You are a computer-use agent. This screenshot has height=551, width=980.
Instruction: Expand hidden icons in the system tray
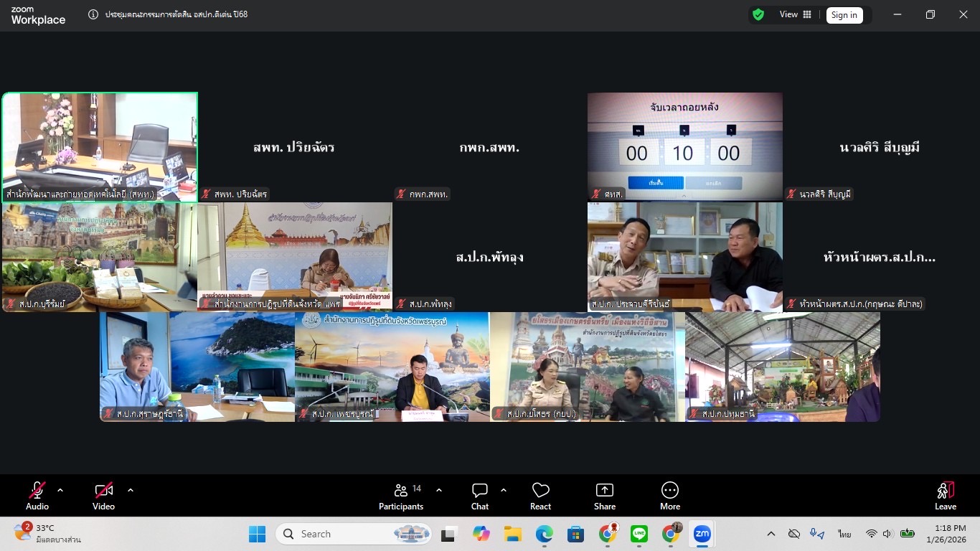click(771, 534)
